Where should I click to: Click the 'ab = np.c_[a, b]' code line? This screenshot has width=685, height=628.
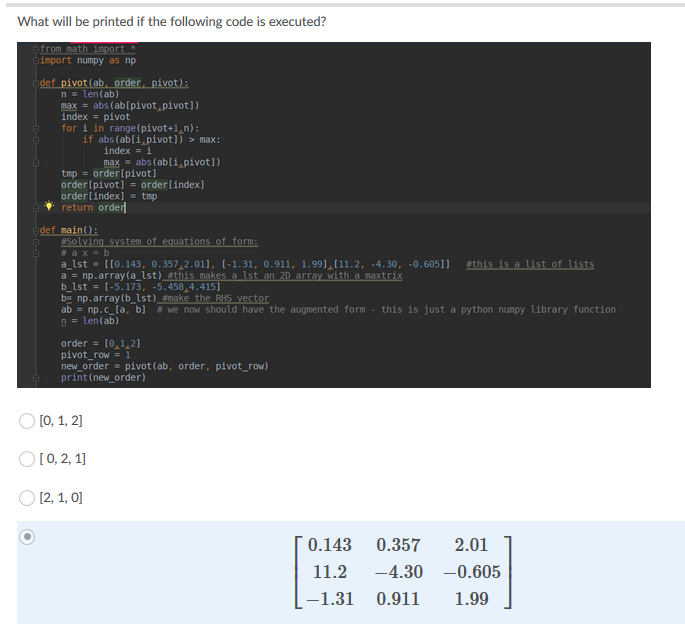click(103, 310)
